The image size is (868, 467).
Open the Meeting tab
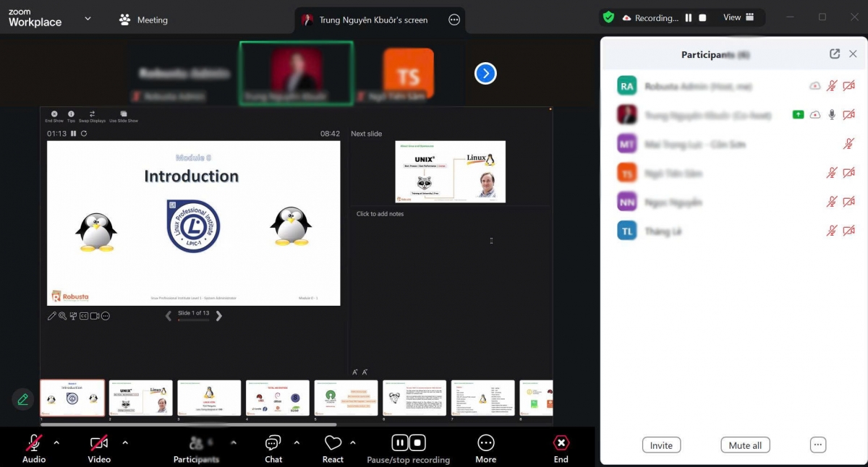point(144,20)
